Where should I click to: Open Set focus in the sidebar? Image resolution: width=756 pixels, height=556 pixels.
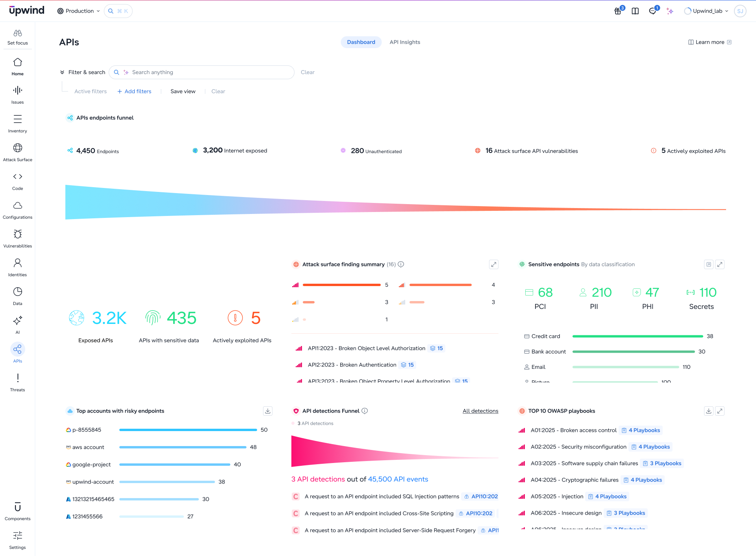tap(17, 37)
